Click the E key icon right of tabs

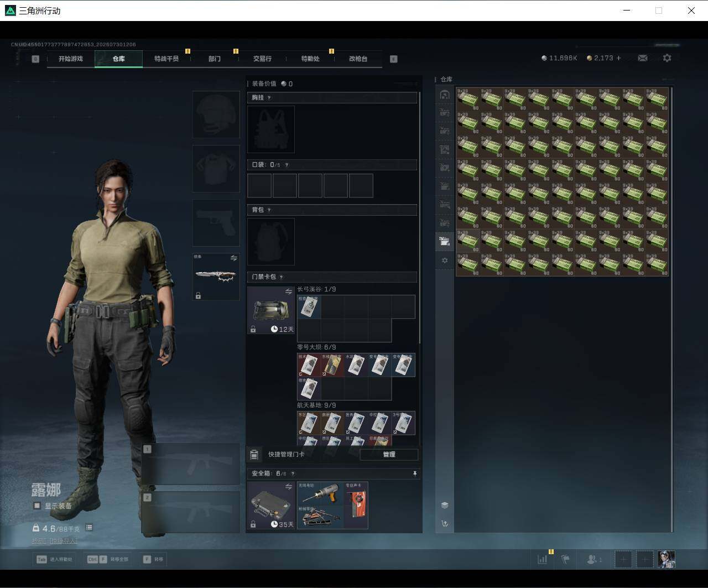pos(394,59)
